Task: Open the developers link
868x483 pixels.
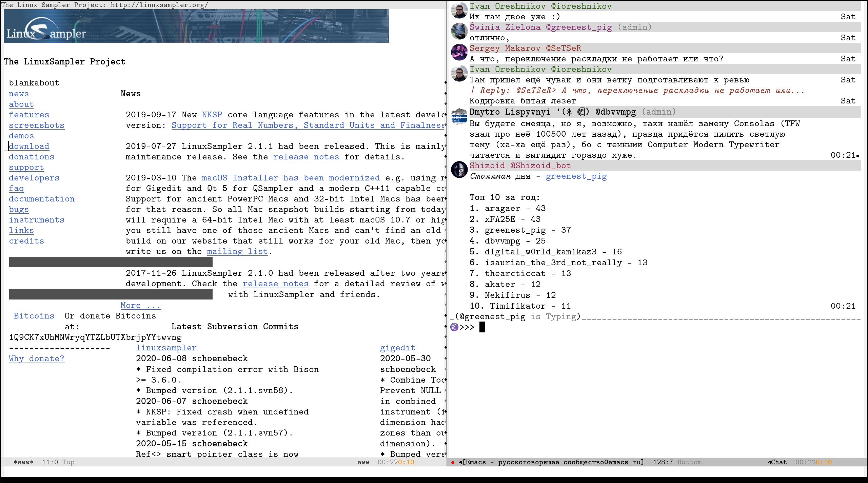Action: 34,178
